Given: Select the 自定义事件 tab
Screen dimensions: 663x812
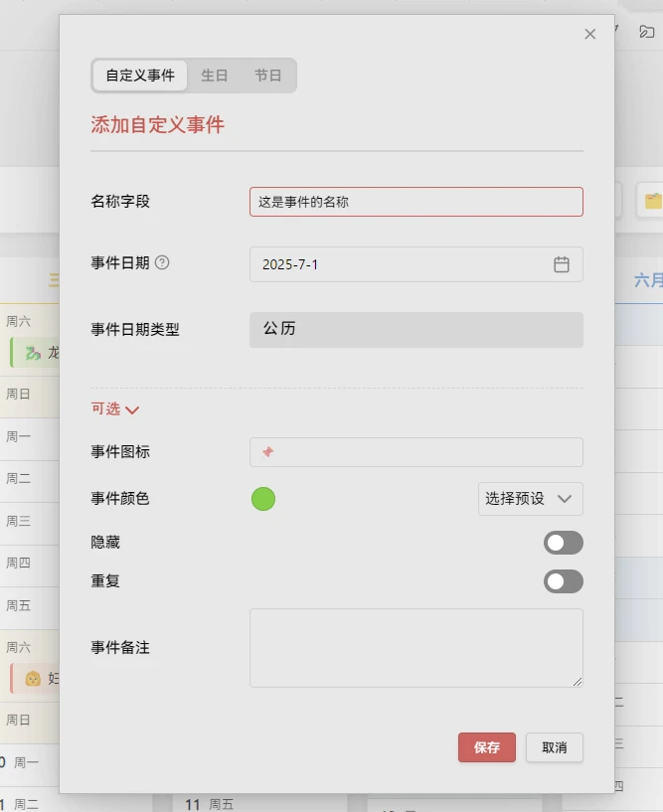Looking at the screenshot, I should [140, 76].
